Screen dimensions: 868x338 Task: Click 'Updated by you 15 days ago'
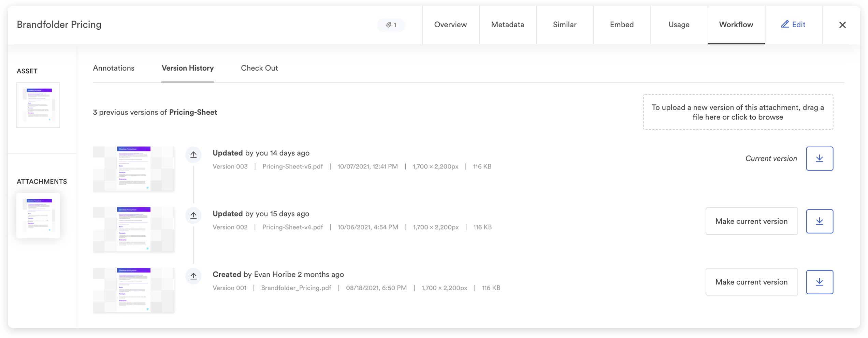(x=261, y=214)
